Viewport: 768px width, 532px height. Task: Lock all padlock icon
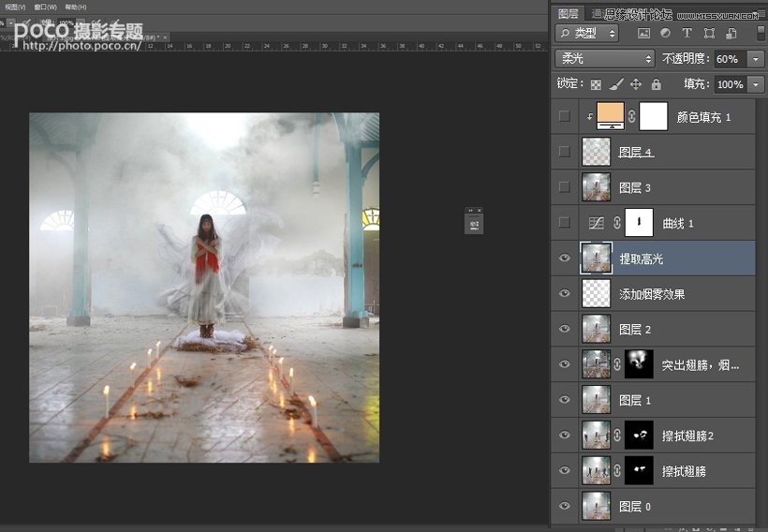(657, 84)
